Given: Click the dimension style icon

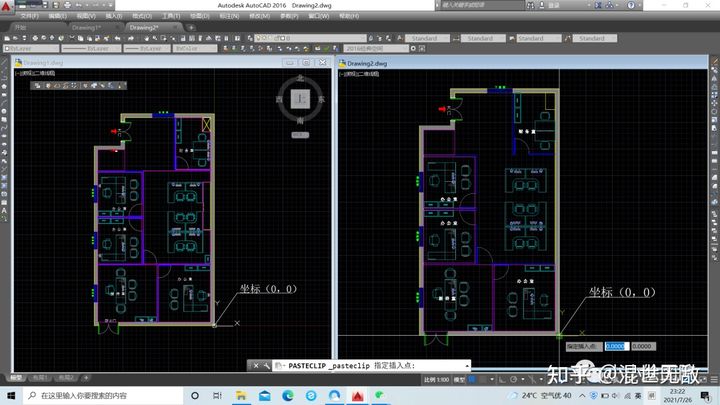Looking at the screenshot, I should [456, 38].
